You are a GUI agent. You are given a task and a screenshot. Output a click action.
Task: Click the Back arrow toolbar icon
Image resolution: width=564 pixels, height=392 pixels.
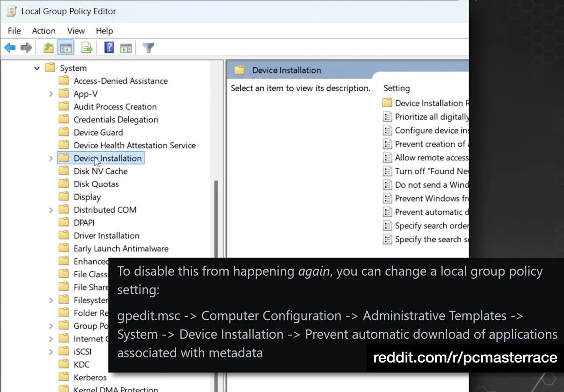pos(10,48)
